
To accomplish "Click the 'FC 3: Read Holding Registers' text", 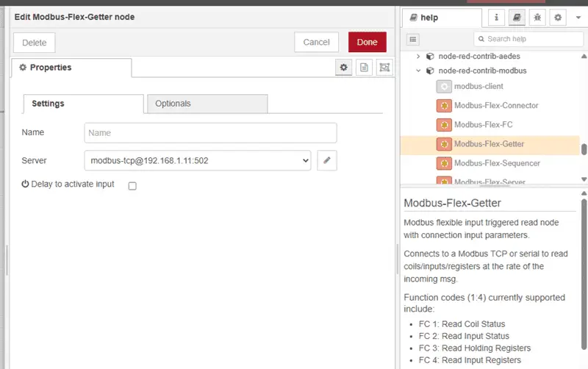I will (x=475, y=348).
